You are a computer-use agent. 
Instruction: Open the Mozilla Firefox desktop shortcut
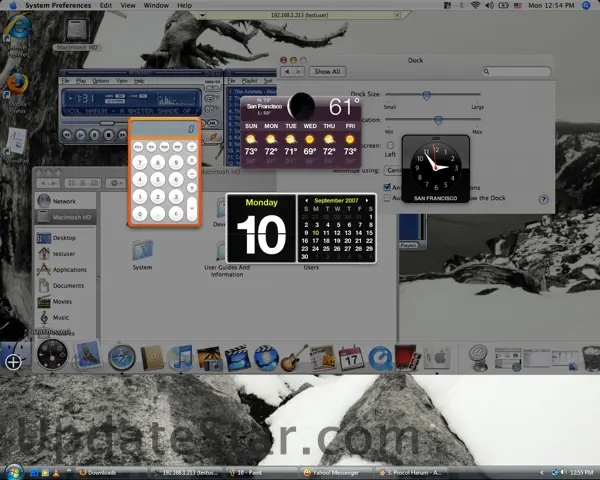point(15,84)
